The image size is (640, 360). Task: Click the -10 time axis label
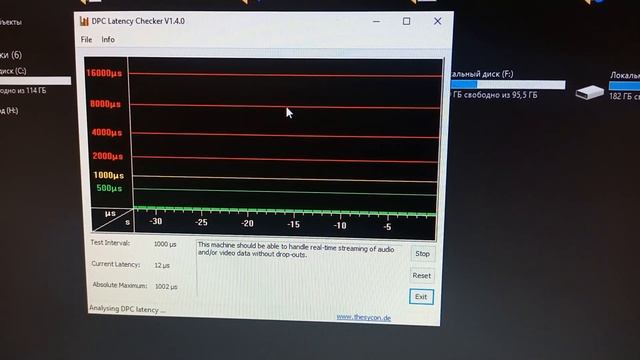[340, 225]
